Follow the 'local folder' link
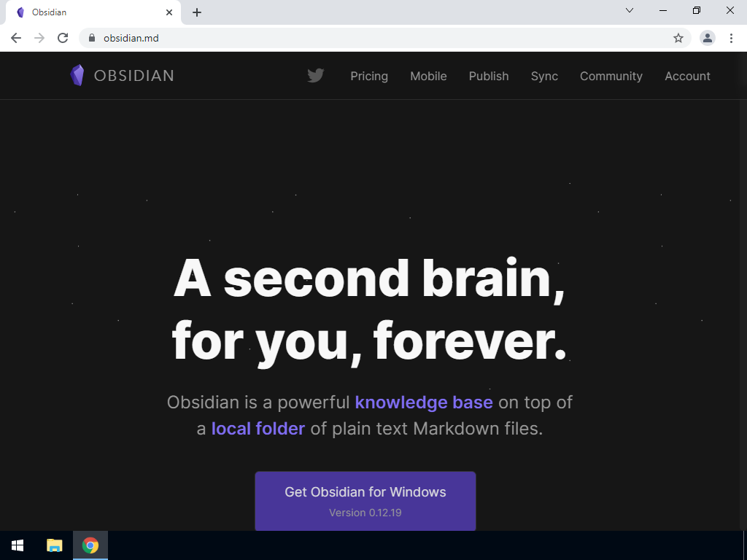Viewport: 747px width, 560px height. pyautogui.click(x=258, y=429)
